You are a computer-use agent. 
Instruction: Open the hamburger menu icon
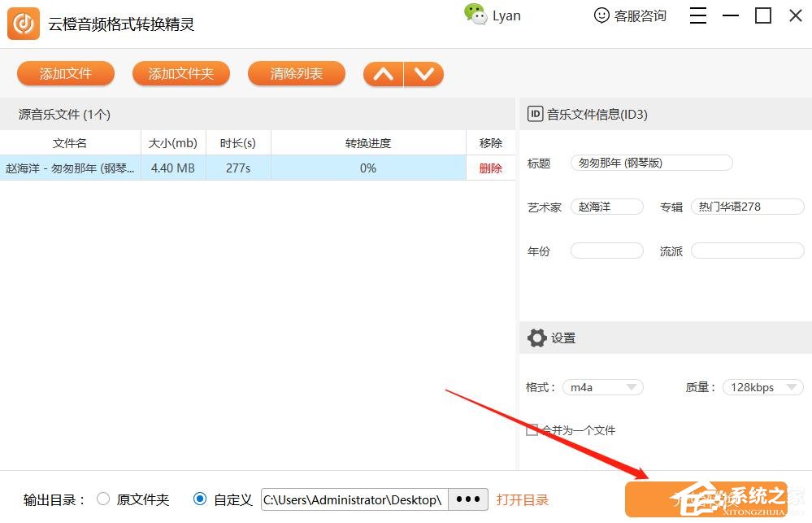point(697,15)
